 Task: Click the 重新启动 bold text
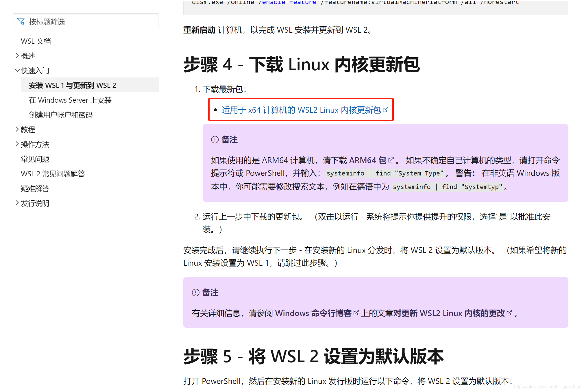(199, 30)
